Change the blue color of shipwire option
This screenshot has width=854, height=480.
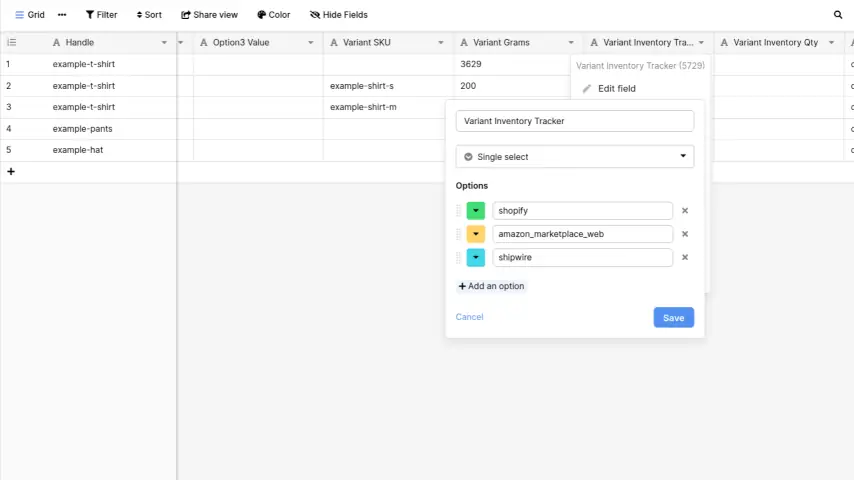[476, 257]
